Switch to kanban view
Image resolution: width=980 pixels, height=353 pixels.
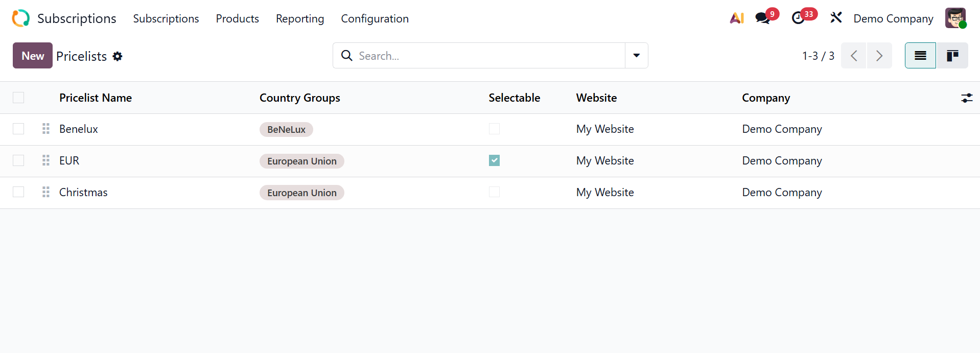click(x=952, y=56)
